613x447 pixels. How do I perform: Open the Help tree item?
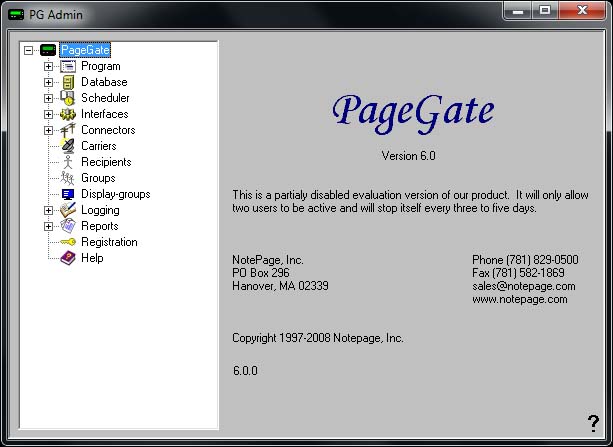point(92,258)
